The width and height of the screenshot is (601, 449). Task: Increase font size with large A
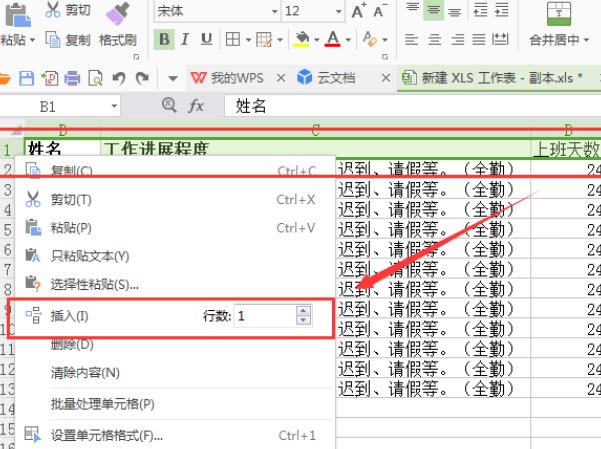point(359,11)
